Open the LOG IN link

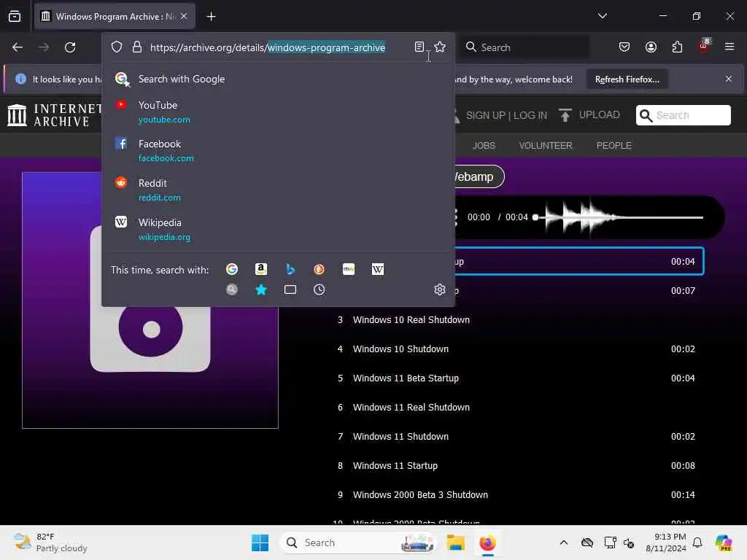530,115
